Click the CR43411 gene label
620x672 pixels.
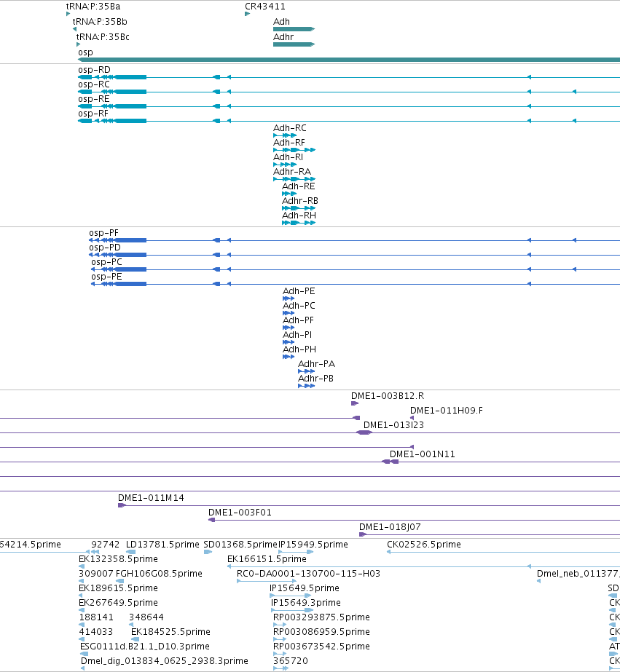click(265, 7)
